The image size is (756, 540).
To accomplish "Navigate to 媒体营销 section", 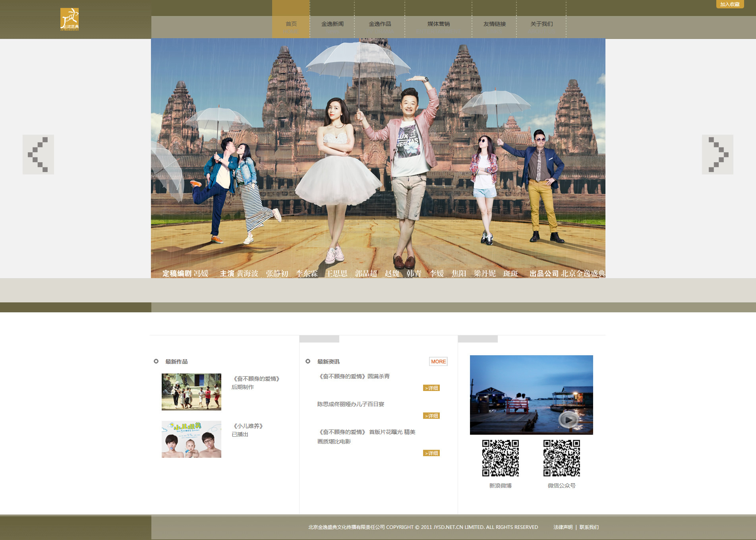I will pos(438,24).
